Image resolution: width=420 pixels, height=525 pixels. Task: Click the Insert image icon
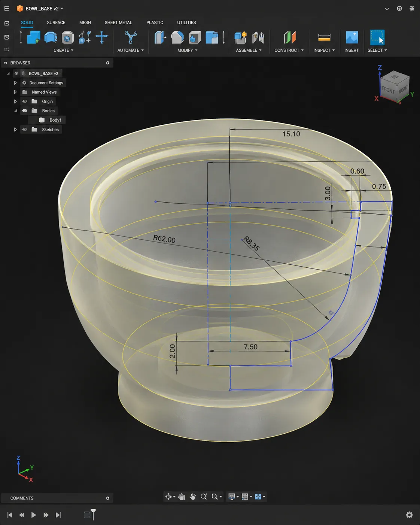pyautogui.click(x=351, y=37)
